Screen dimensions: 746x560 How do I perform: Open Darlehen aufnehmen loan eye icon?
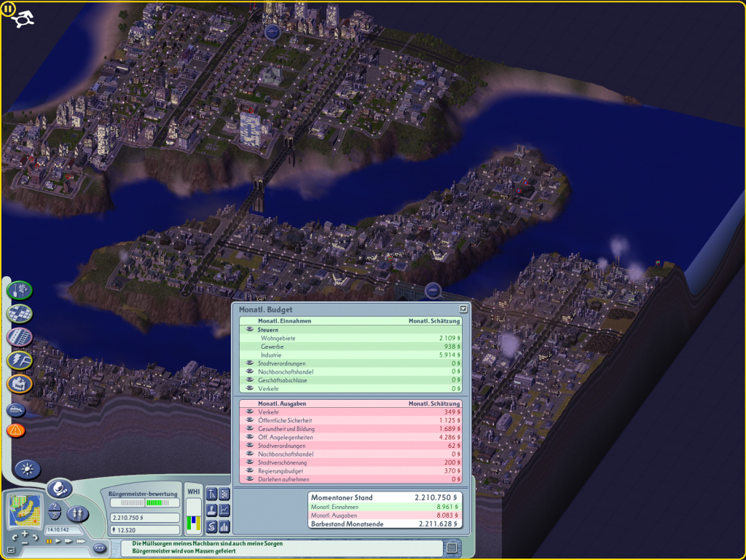pos(250,478)
